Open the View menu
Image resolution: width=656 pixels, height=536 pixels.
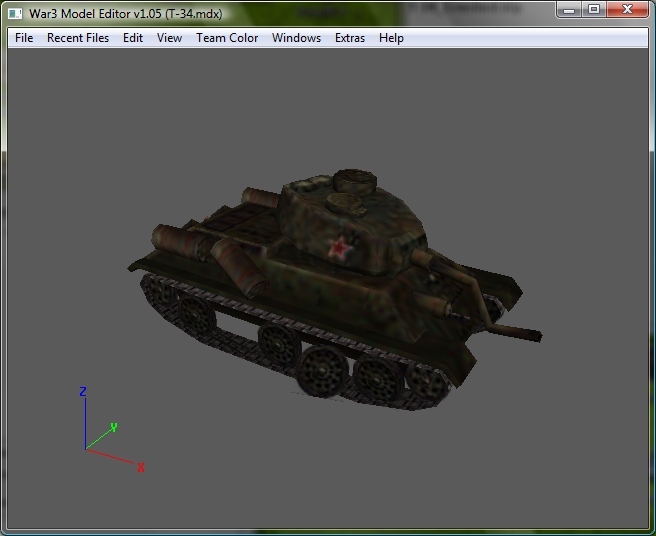169,38
